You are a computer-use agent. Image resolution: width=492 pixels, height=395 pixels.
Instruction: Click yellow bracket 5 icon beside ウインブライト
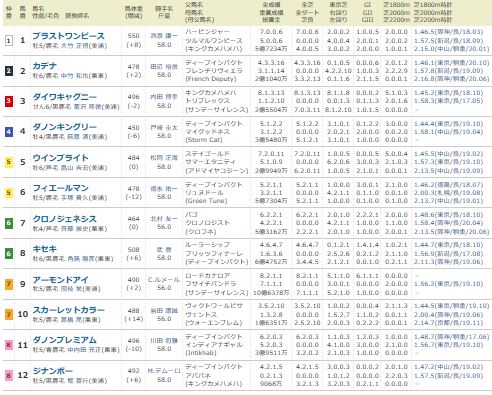[x=9, y=162]
